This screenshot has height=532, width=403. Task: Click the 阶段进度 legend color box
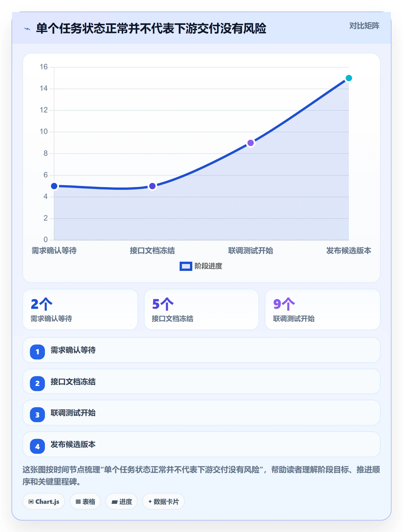tap(186, 266)
